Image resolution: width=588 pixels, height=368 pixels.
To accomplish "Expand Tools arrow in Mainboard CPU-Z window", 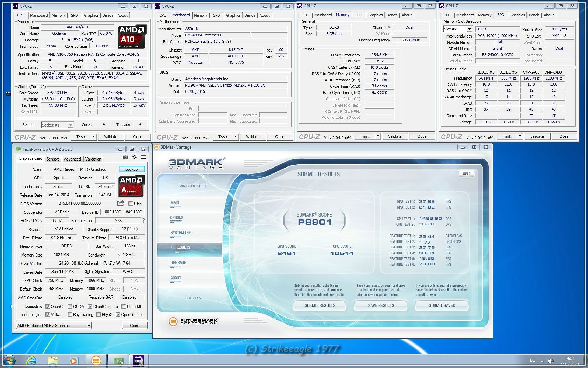I will 236,137.
